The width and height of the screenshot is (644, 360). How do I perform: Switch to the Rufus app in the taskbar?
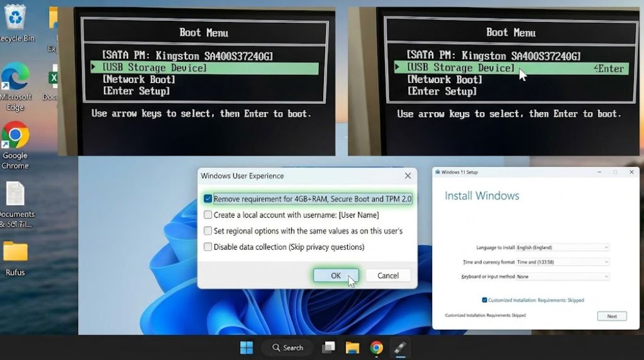pos(400,347)
